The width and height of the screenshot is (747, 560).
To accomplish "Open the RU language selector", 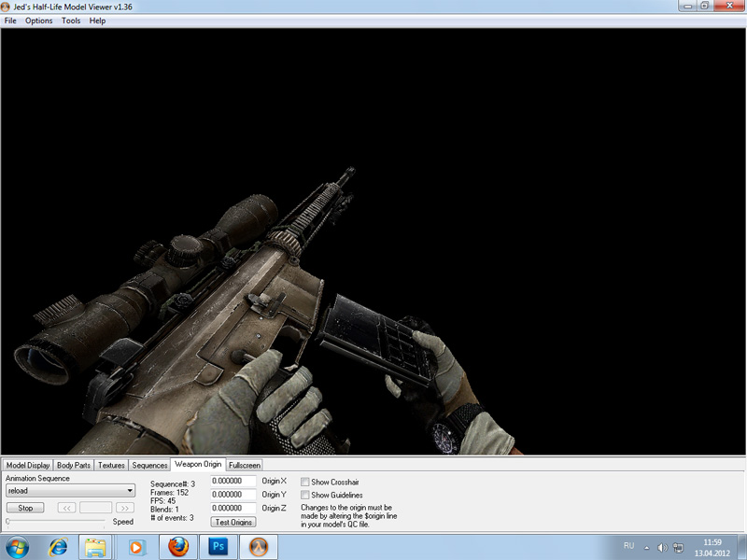I will [628, 546].
